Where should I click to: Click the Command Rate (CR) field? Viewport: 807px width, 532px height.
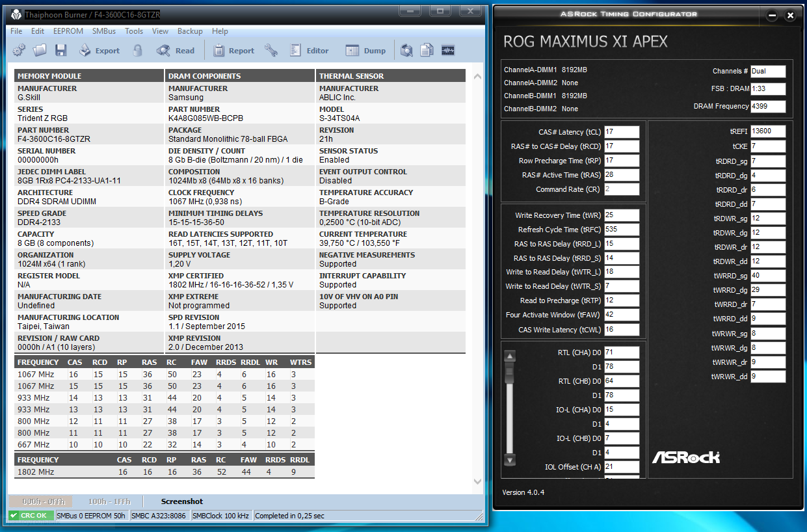[622, 189]
